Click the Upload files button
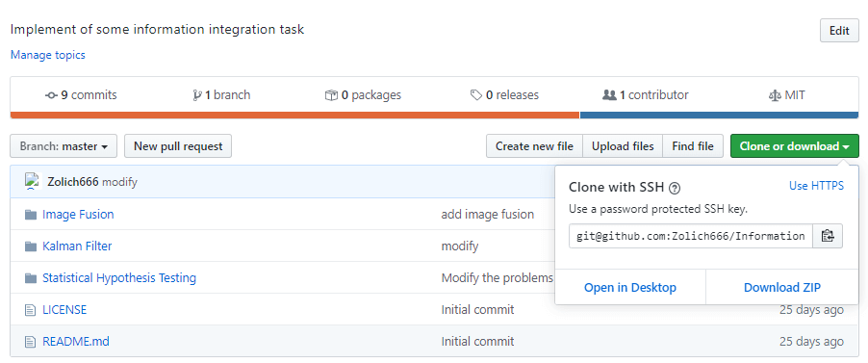The width and height of the screenshot is (868, 363). click(x=623, y=146)
